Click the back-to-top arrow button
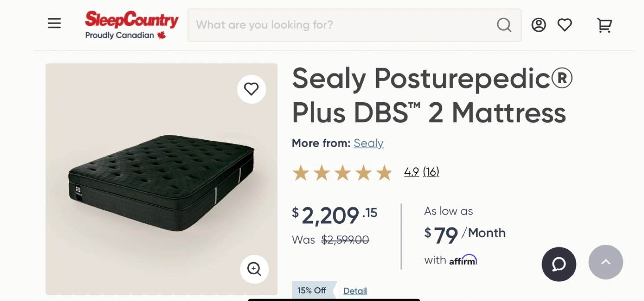The height and width of the screenshot is (301, 644). pos(606,262)
